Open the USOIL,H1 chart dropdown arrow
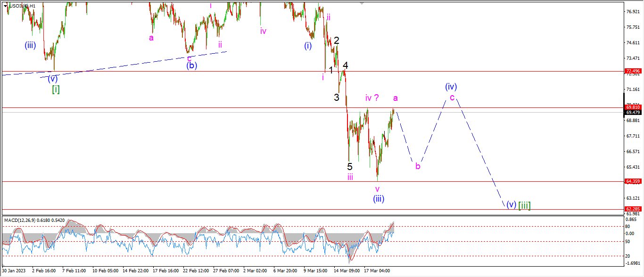Screen dimensions: 644x277 [5, 6]
